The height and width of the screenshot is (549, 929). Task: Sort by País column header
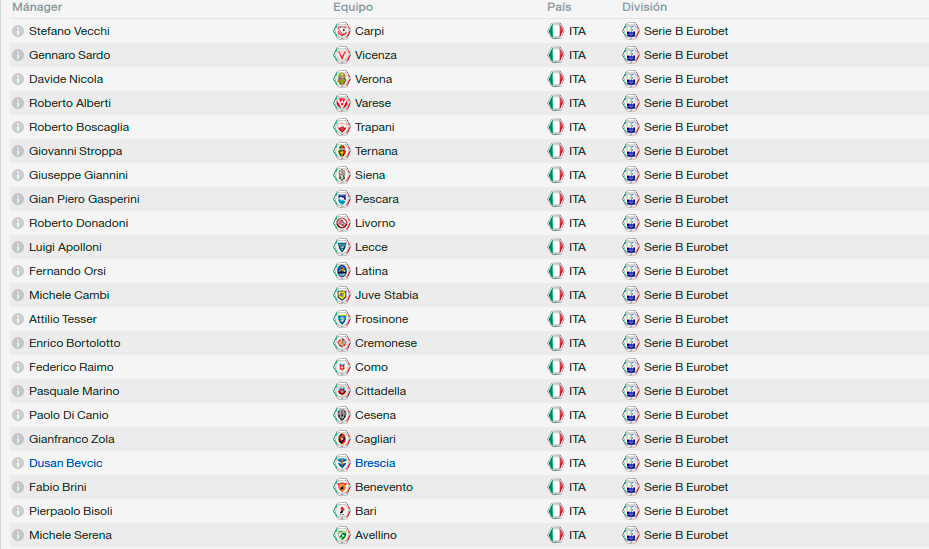559,7
